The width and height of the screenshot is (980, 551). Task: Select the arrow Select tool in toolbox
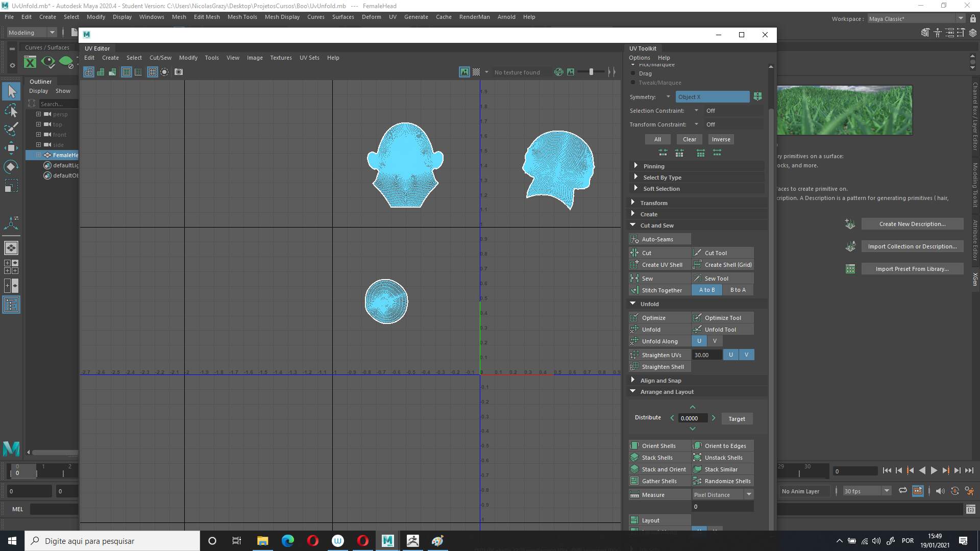pyautogui.click(x=11, y=91)
